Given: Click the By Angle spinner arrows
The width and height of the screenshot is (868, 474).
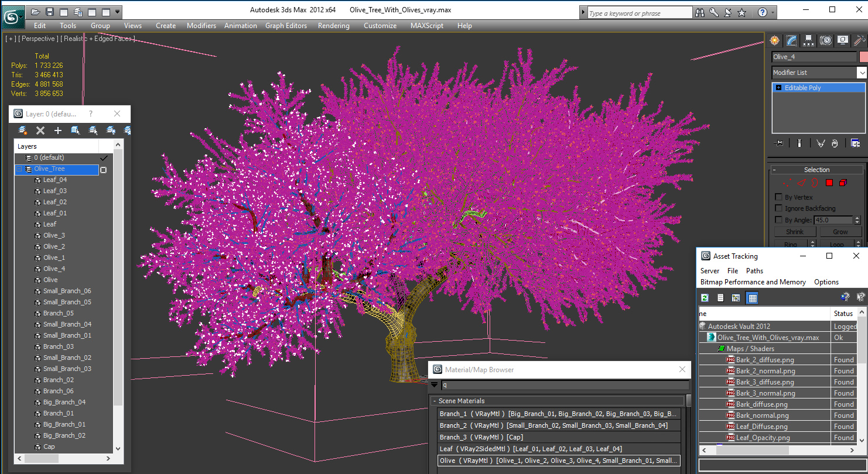Looking at the screenshot, I should pos(857,220).
